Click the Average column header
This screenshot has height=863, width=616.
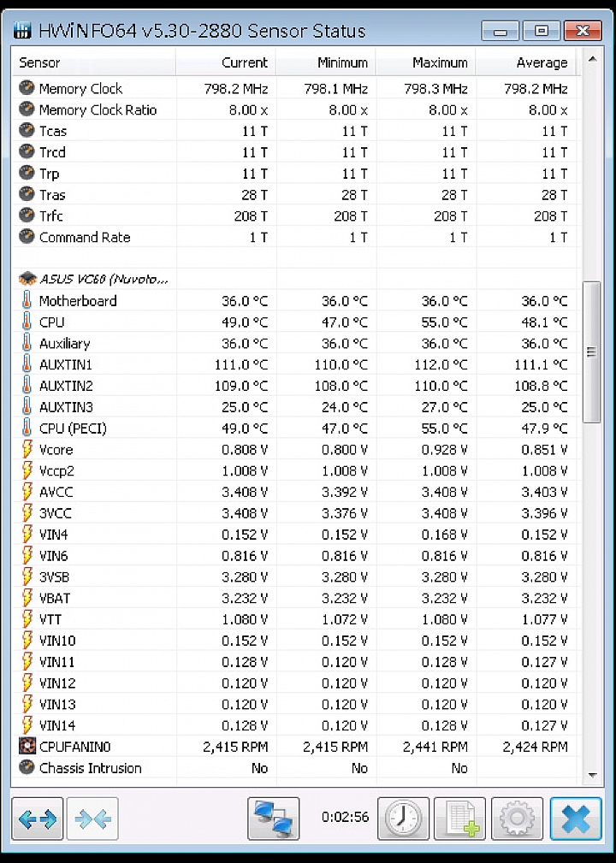pos(525,62)
